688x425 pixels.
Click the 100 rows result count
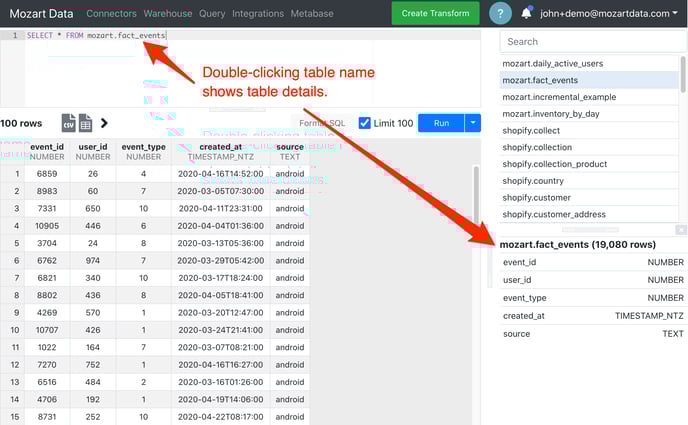(21, 123)
